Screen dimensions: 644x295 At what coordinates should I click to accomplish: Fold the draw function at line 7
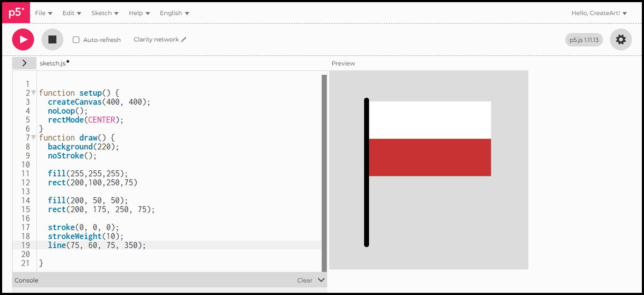point(33,138)
